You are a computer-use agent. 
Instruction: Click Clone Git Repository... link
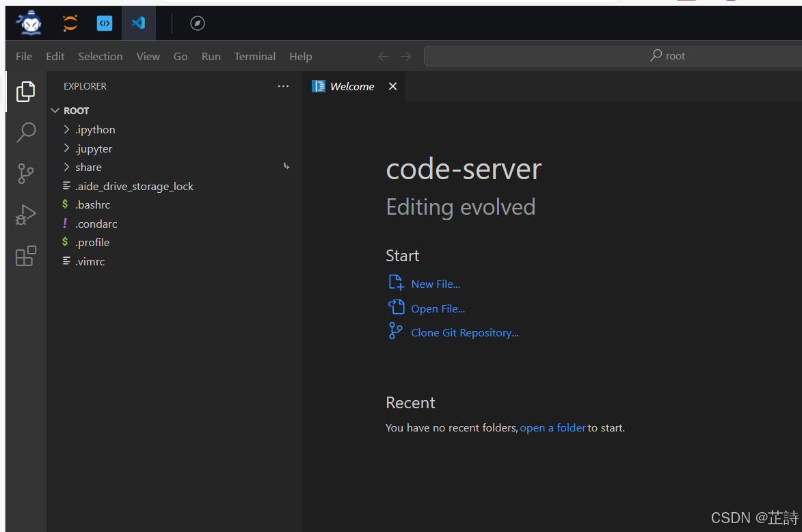[465, 332]
